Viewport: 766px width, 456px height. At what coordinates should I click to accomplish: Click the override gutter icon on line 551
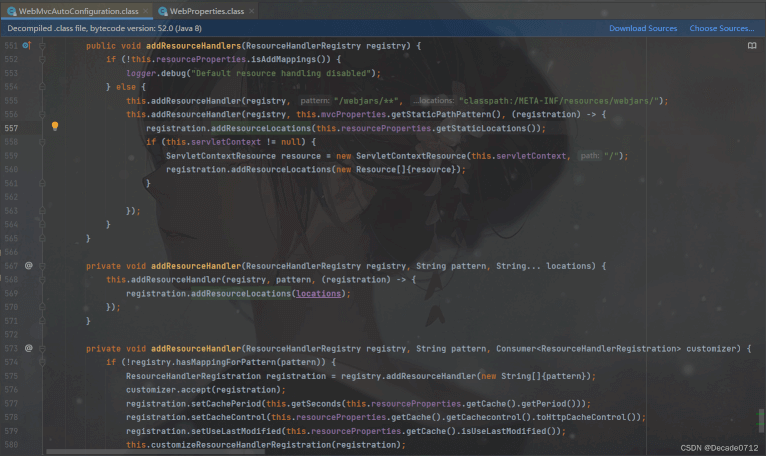pyautogui.click(x=27, y=45)
